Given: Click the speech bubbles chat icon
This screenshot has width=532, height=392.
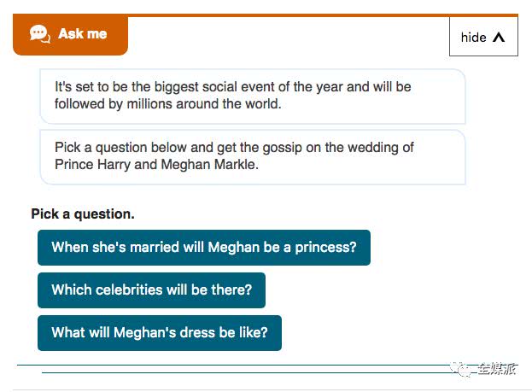Looking at the screenshot, I should pyautogui.click(x=39, y=33).
